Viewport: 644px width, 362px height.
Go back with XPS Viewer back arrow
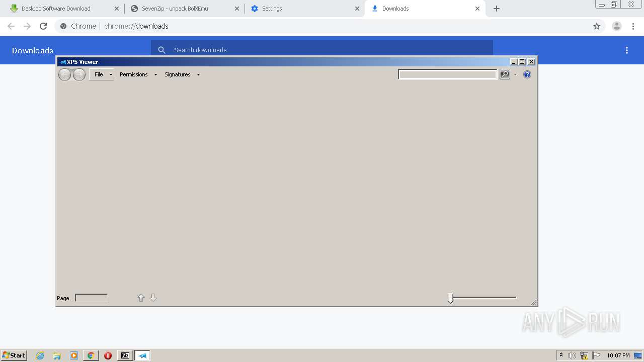64,75
